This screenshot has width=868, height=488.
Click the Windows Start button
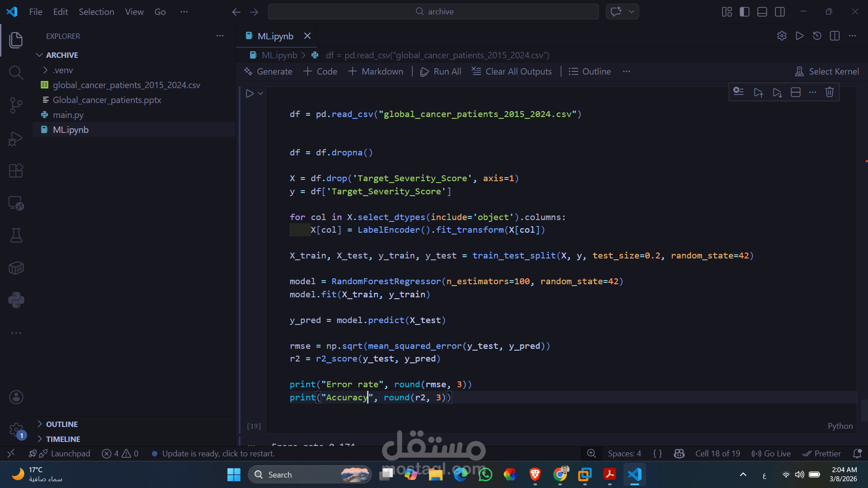coord(234,474)
